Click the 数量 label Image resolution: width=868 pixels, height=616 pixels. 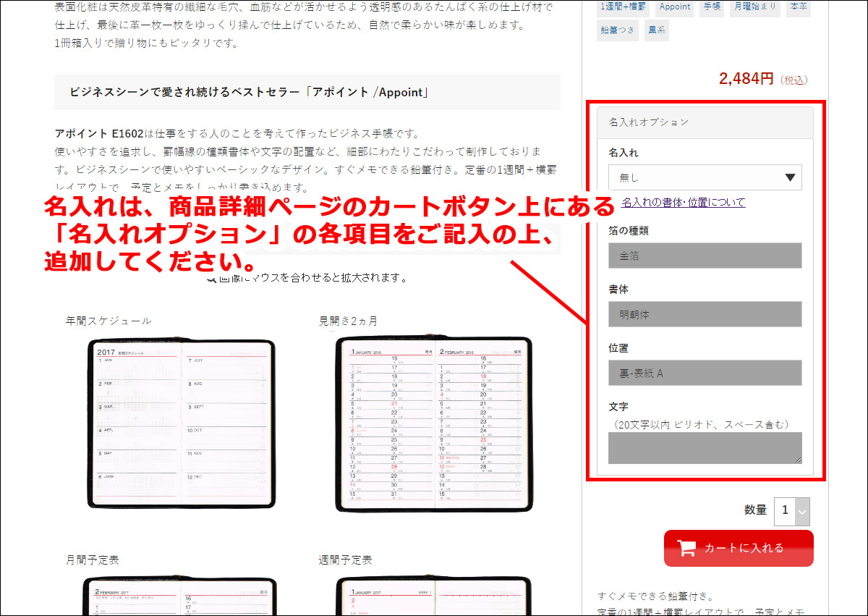click(755, 510)
